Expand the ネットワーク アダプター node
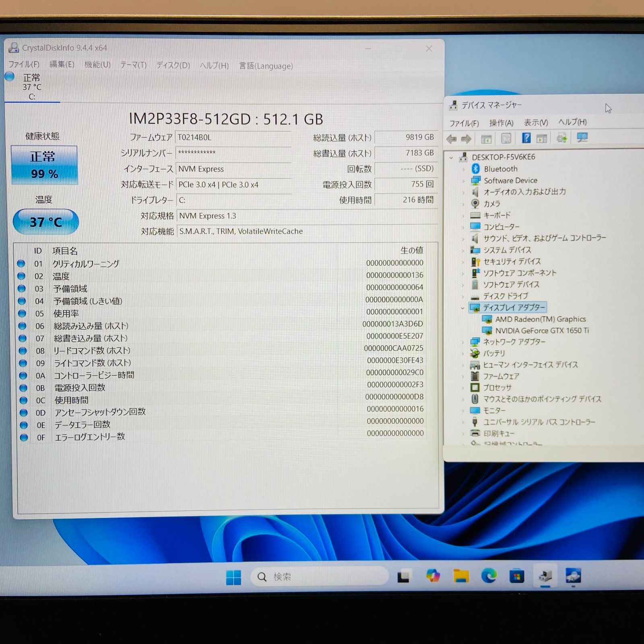Image resolution: width=644 pixels, height=644 pixels. (x=463, y=342)
